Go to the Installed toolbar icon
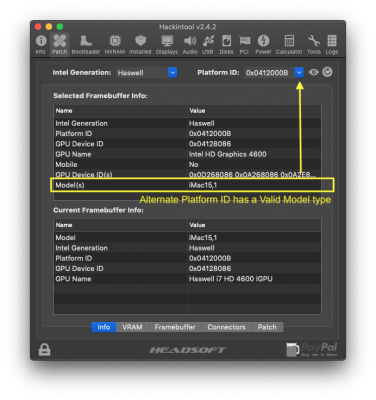Viewport: 376px width, 400px height. 140,45
